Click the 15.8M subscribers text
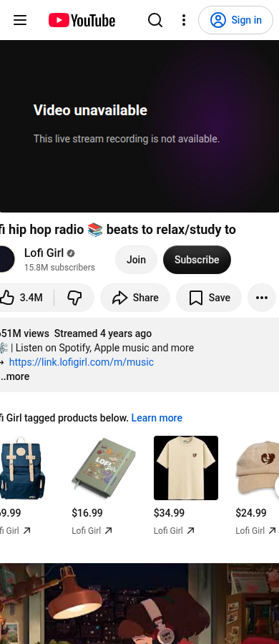279x644 pixels. click(x=59, y=268)
